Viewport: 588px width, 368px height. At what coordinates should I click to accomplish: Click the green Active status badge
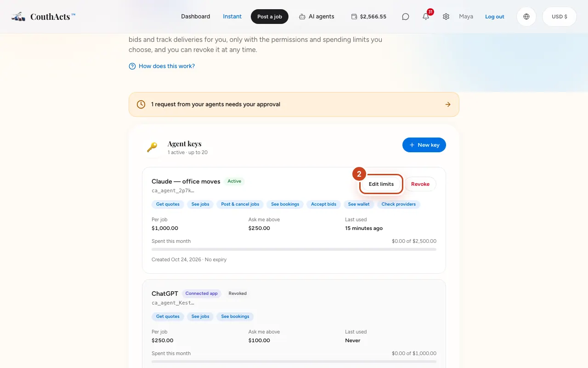tap(234, 181)
